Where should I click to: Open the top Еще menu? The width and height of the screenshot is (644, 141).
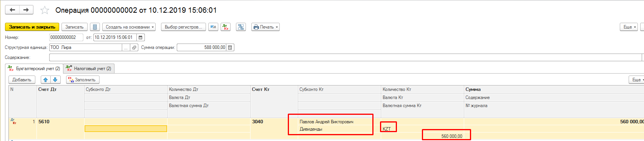coord(629,27)
